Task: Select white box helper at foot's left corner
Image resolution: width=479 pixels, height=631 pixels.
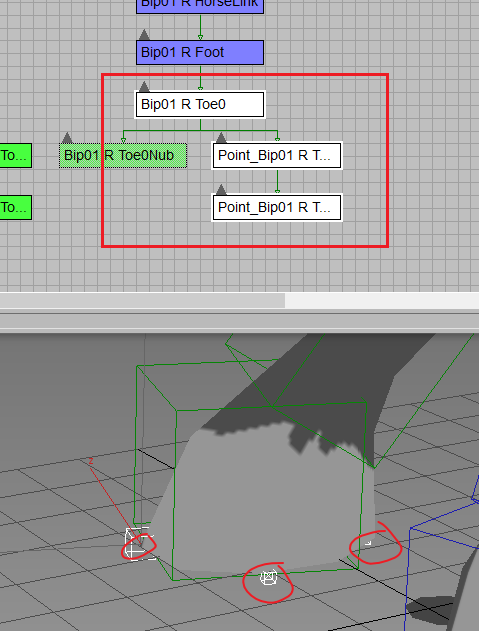Action: (x=138, y=543)
